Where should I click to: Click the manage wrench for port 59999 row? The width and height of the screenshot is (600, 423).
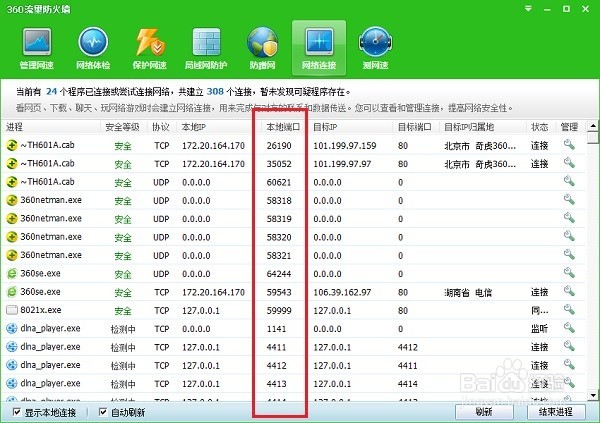569,310
